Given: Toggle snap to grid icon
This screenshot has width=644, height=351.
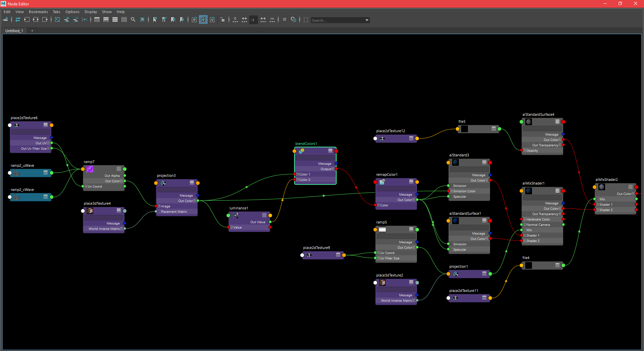Looking at the screenshot, I should tap(293, 19).
